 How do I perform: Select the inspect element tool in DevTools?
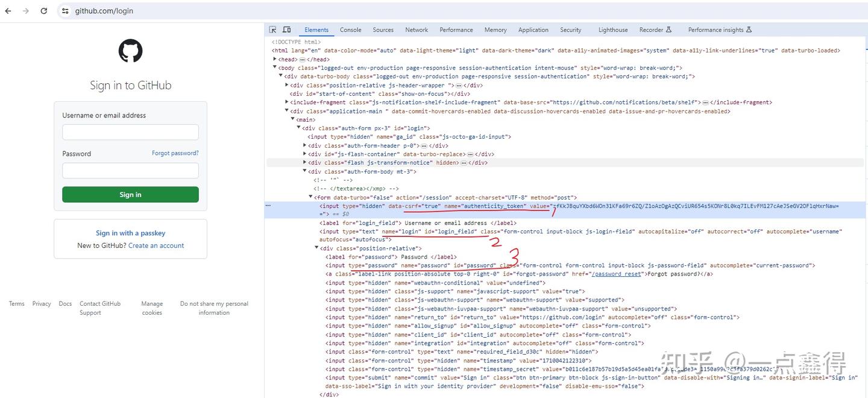[272, 30]
